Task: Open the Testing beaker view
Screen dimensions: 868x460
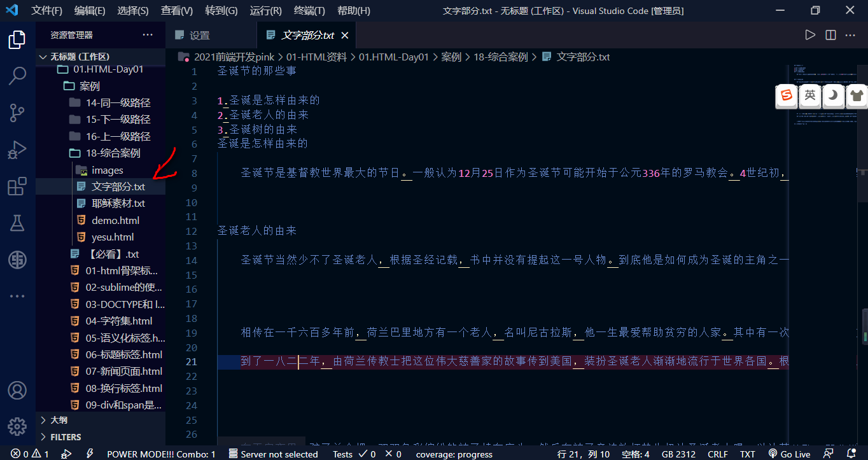Action: coord(17,223)
